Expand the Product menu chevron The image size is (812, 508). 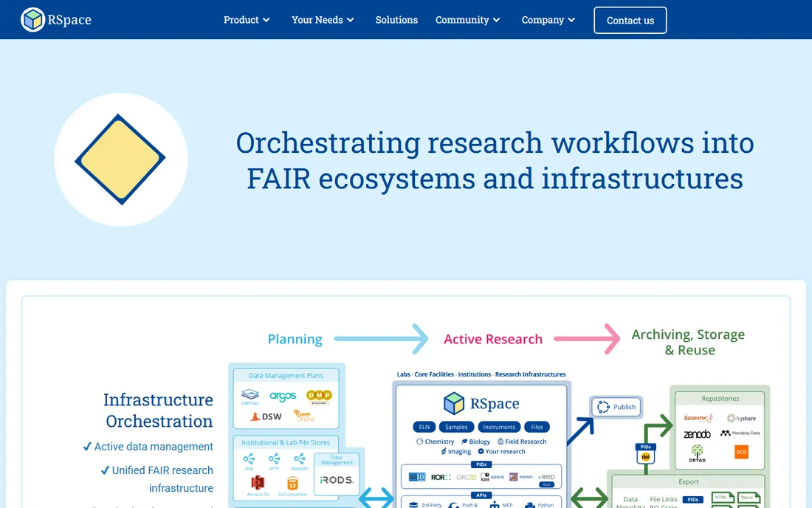tap(266, 20)
